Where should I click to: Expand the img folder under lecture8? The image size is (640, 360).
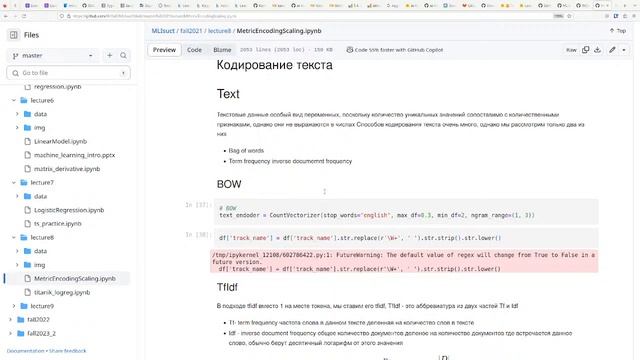[x=17, y=265]
